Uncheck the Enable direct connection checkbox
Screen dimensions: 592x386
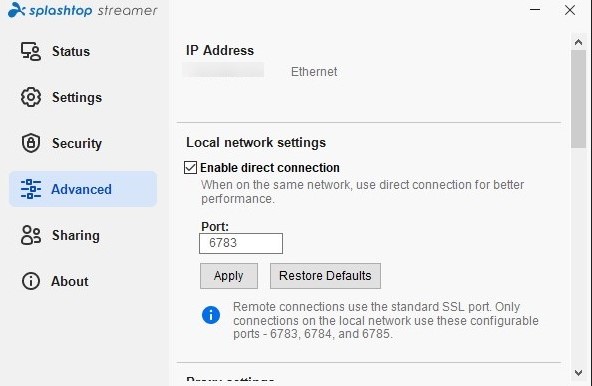pyautogui.click(x=190, y=167)
